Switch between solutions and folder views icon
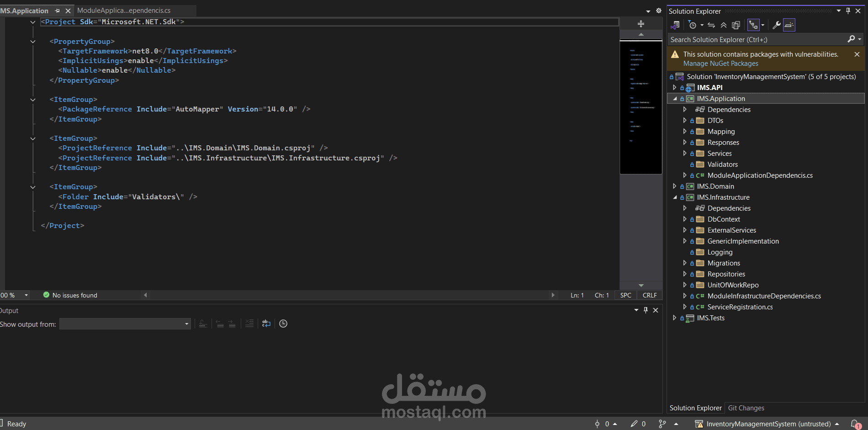The height and width of the screenshot is (430, 868). coord(675,25)
